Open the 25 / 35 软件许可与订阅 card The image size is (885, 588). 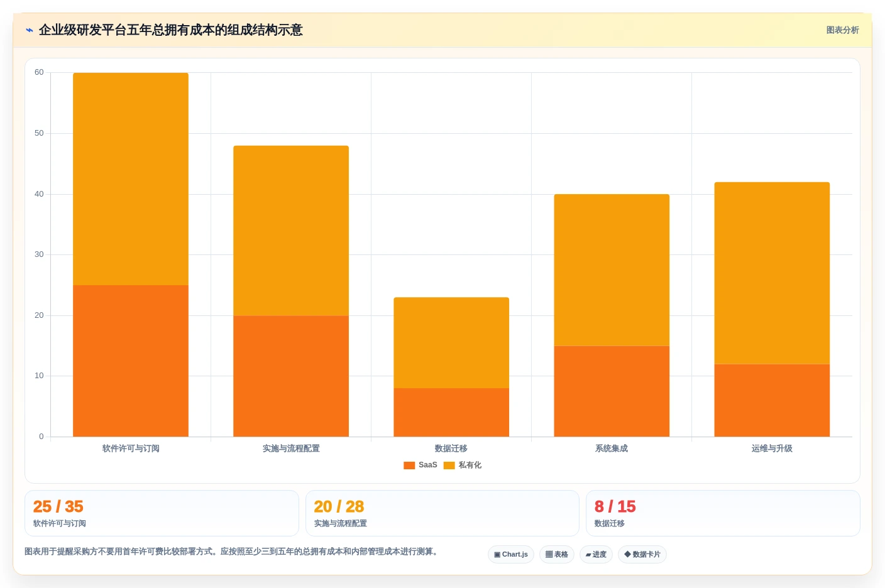(162, 513)
